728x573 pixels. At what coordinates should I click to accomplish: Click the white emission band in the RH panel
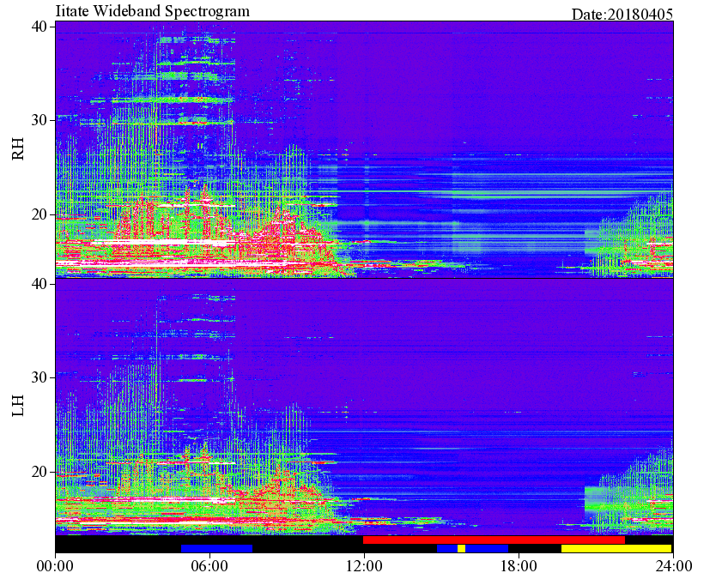pyautogui.click(x=158, y=242)
